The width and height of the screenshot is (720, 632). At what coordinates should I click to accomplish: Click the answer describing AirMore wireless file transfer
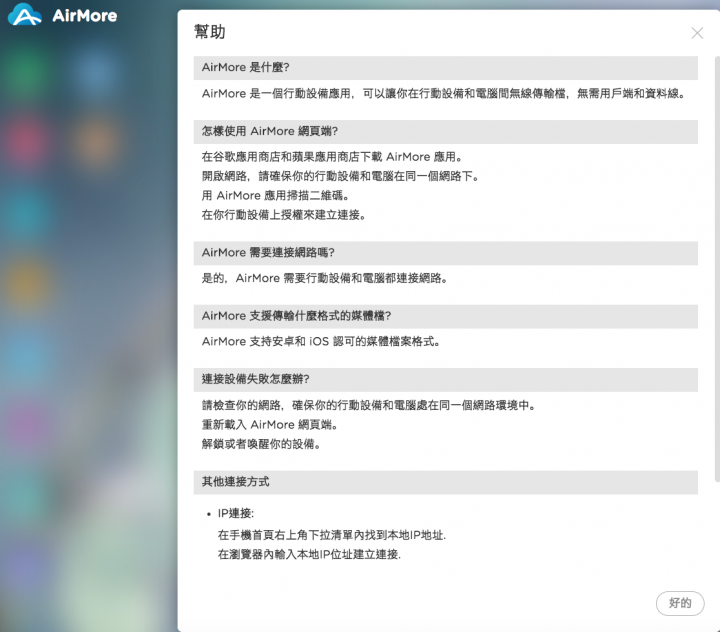click(444, 94)
